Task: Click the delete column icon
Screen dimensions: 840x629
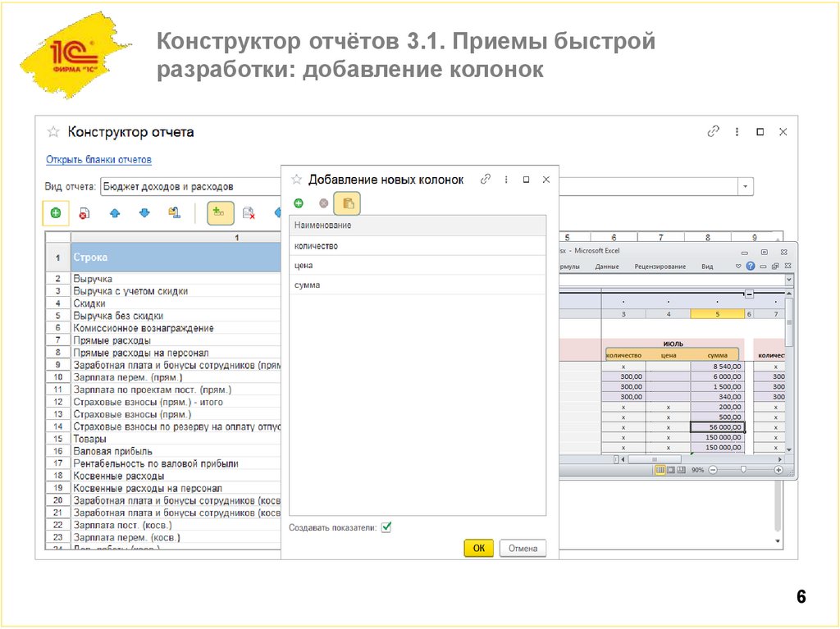Action: tap(249, 212)
